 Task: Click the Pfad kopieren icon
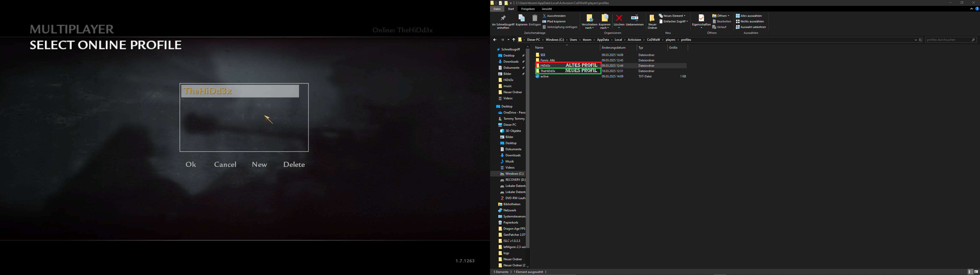[x=544, y=21]
